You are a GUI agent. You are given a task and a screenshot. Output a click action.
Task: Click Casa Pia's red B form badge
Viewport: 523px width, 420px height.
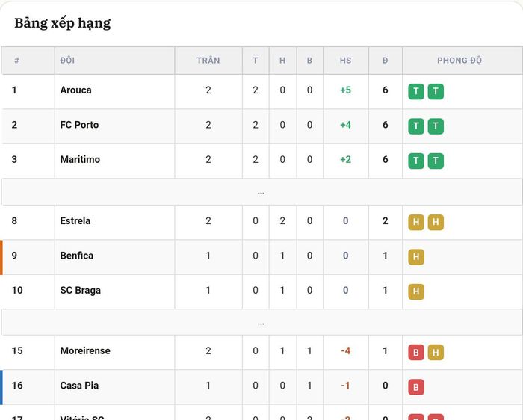pos(416,387)
